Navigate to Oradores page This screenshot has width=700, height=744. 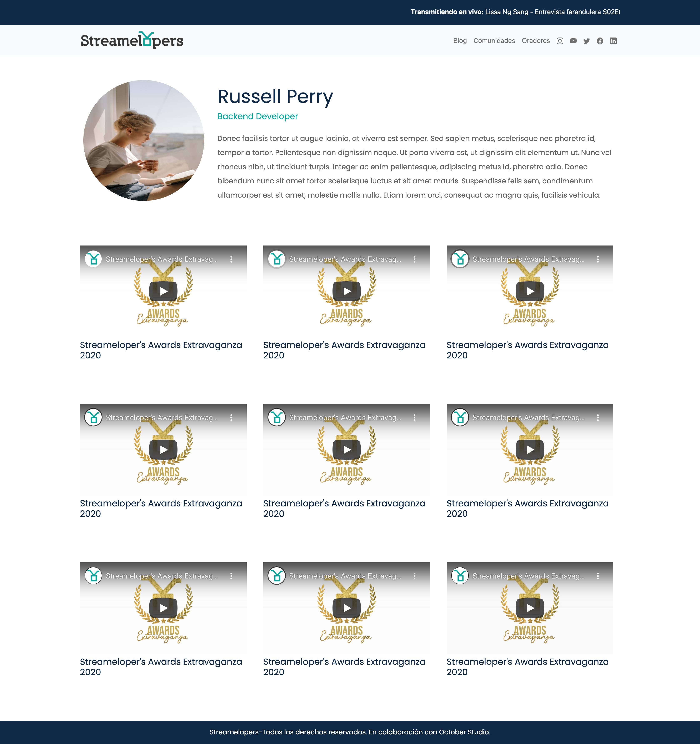(535, 41)
